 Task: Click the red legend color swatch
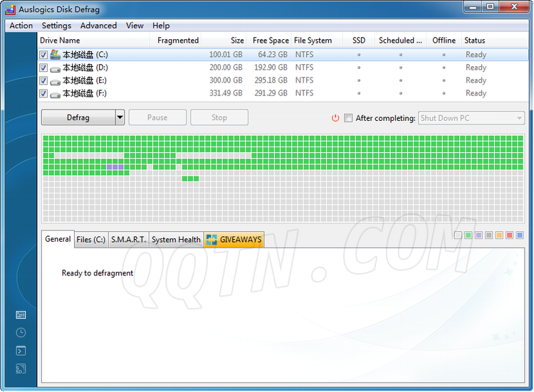509,235
